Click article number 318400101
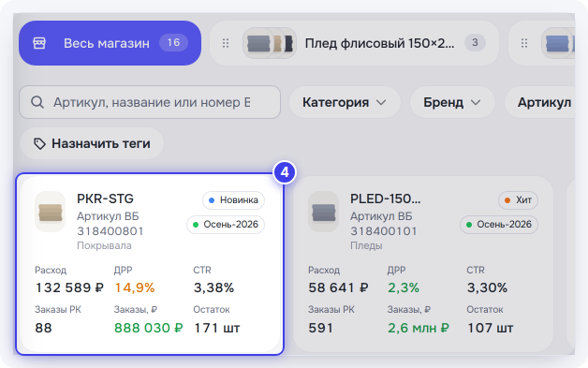The width and height of the screenshot is (588, 368). click(x=384, y=231)
